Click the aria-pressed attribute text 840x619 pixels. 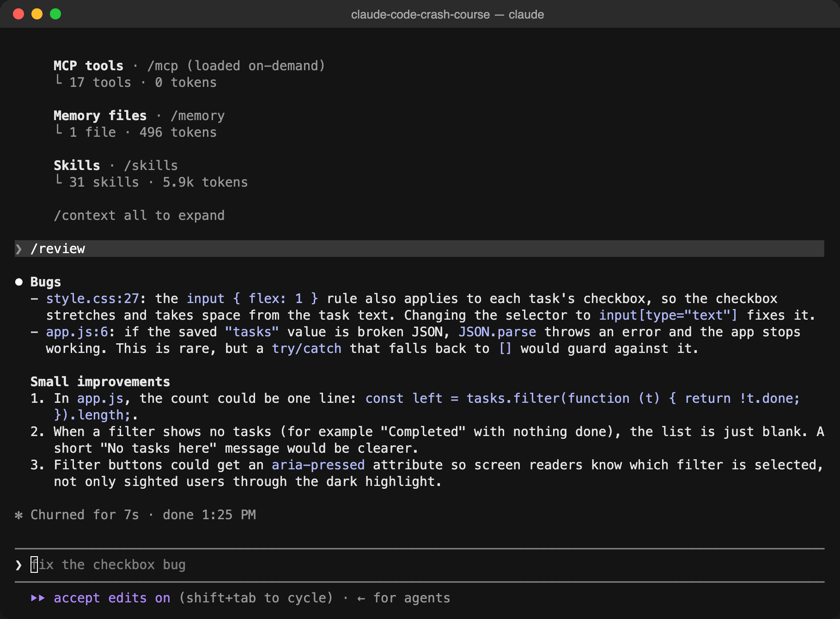pos(318,465)
